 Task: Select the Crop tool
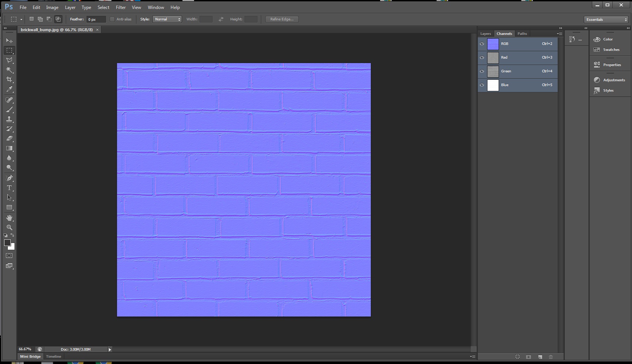pos(9,79)
